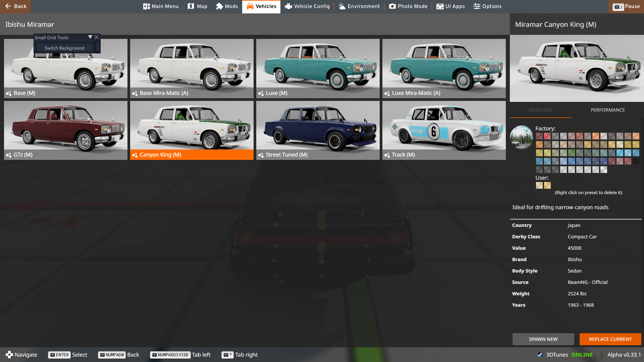Select the Vehicles tab
This screenshot has width=644, height=362.
pyautogui.click(x=261, y=6)
